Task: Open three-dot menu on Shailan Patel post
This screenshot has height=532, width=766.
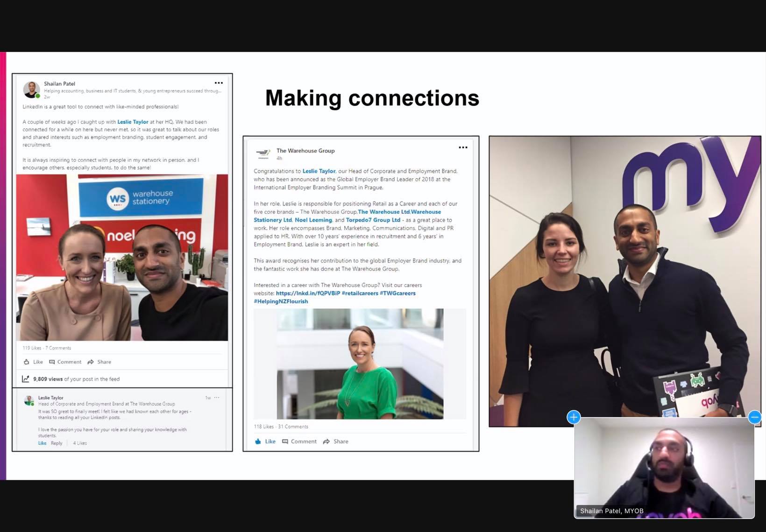Action: click(219, 83)
